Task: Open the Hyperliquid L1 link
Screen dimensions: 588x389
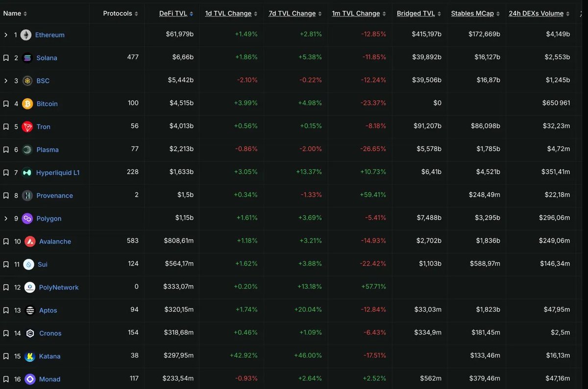Action: (58, 173)
